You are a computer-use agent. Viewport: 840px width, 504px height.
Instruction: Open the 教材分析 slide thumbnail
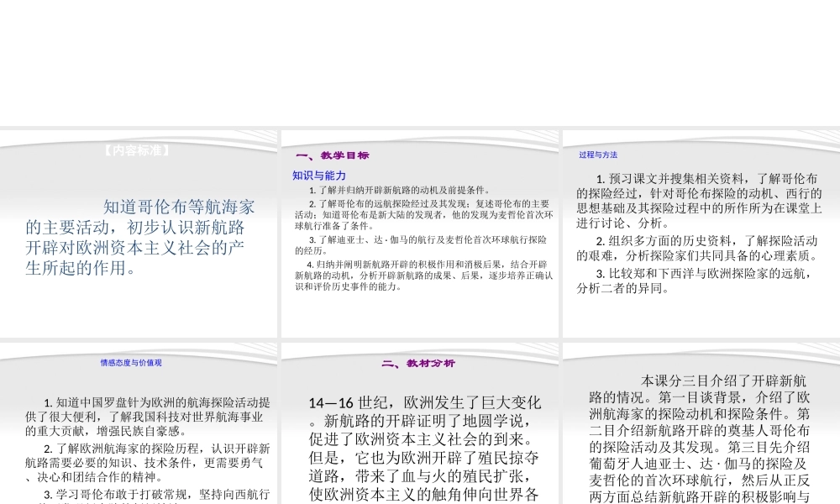(420, 423)
